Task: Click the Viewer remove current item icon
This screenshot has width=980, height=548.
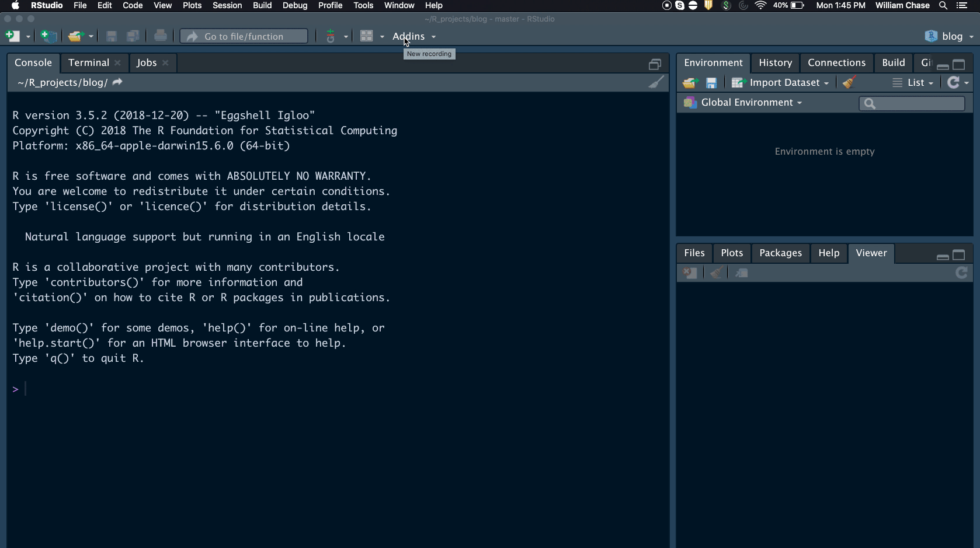Action: [x=690, y=273]
